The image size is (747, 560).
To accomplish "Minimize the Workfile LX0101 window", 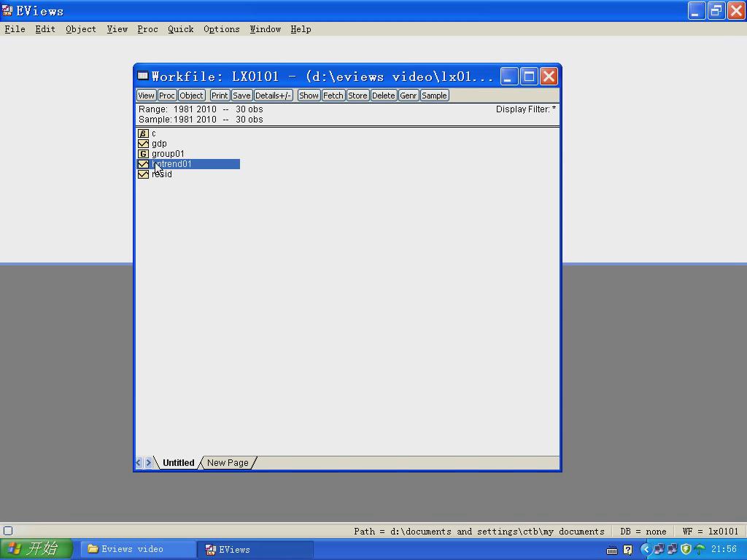I will (509, 76).
